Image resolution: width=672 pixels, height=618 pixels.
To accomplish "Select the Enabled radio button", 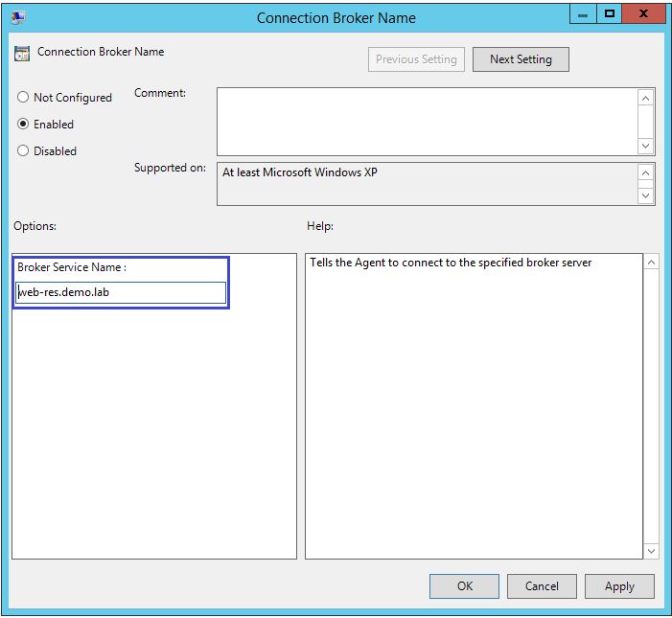I will pyautogui.click(x=24, y=125).
